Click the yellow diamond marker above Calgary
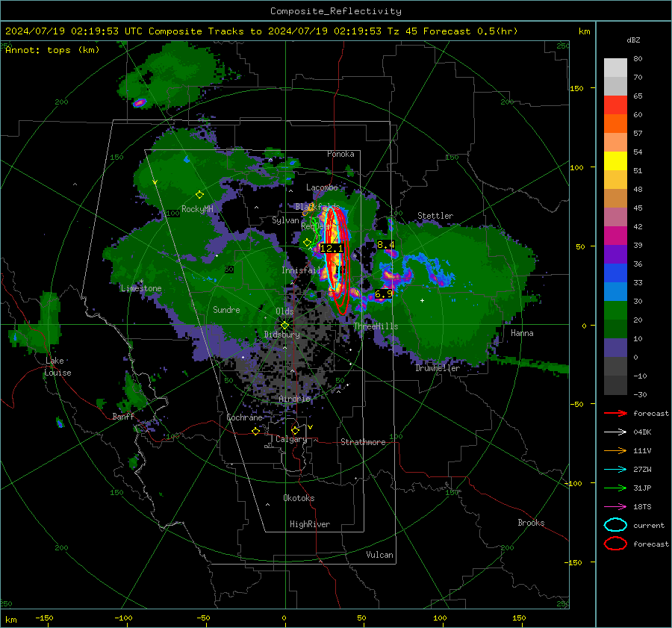Screen dimensions: 672x628 click(295, 430)
